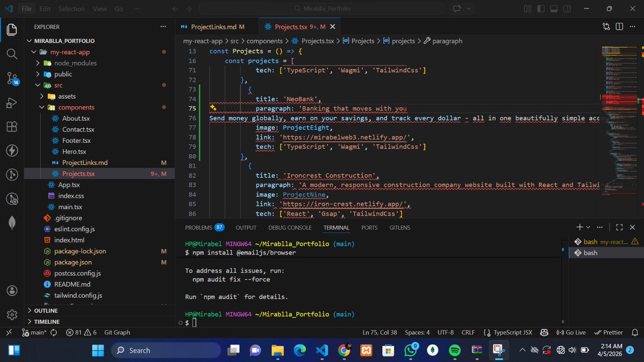Screen dimensions: 644x362
Task: Open the Copilot chat dropdown arrow
Action: pos(469,9)
